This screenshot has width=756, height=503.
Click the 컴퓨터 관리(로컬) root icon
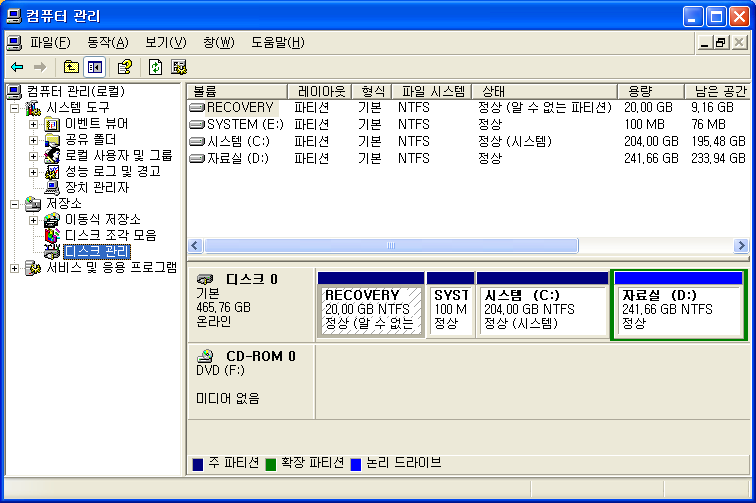(x=14, y=92)
